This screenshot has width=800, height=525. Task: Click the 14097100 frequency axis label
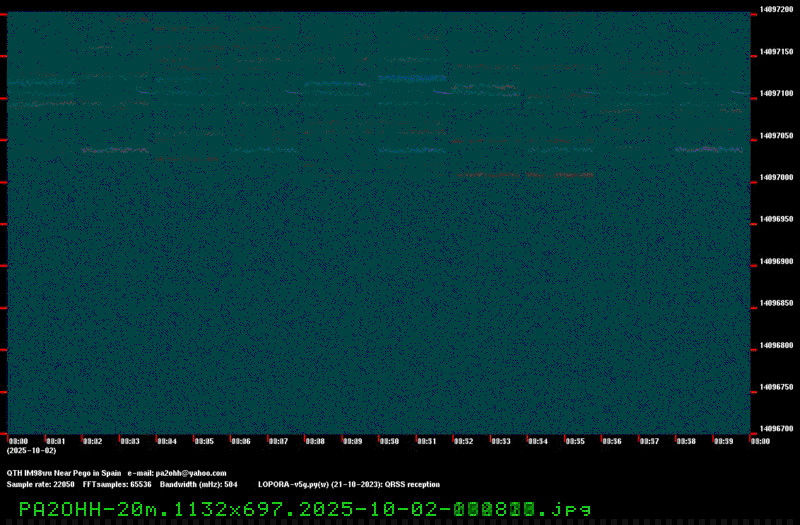(777, 93)
